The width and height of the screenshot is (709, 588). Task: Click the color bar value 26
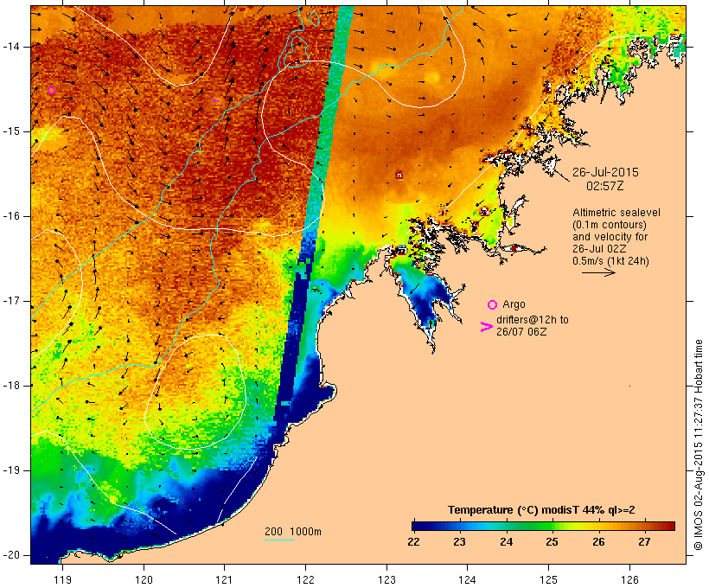click(x=598, y=542)
